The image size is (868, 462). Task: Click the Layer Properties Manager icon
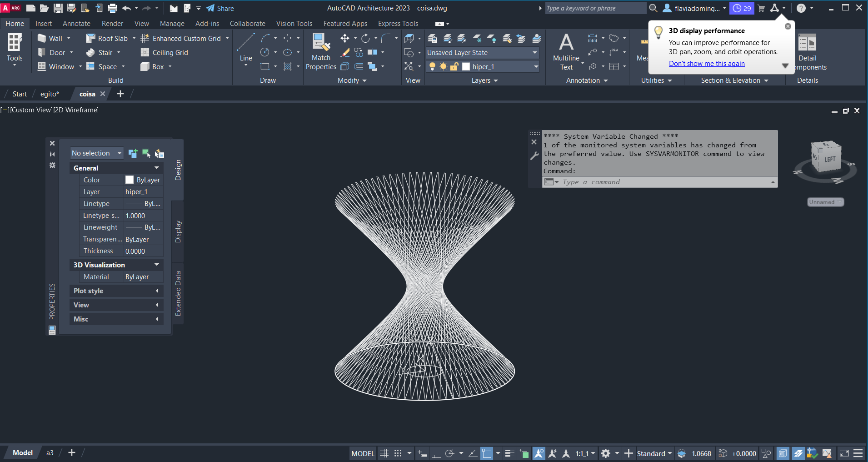pos(432,39)
